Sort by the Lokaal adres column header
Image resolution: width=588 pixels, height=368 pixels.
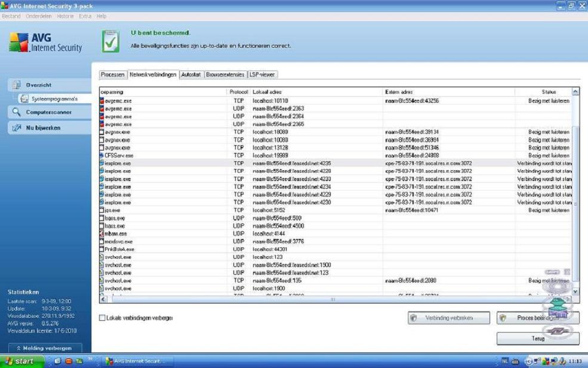click(316, 92)
